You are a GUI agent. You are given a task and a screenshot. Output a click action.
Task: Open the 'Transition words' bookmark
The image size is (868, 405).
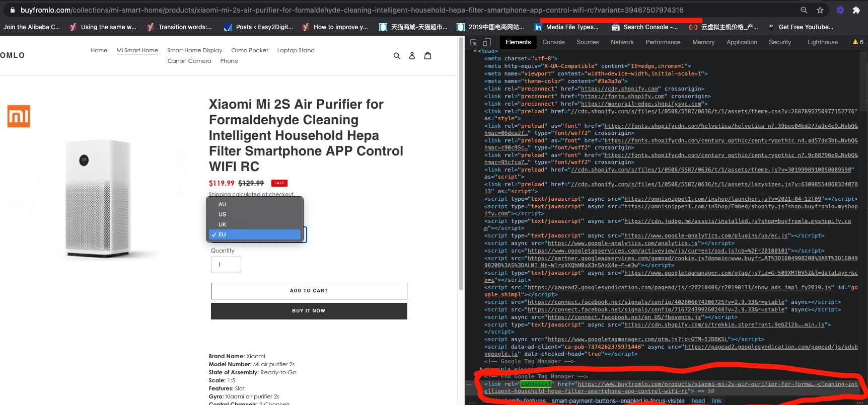click(179, 27)
